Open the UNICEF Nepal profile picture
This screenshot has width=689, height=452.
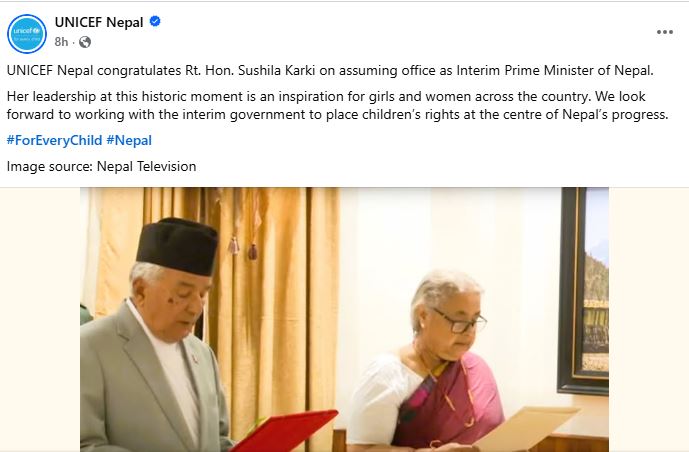(x=27, y=34)
